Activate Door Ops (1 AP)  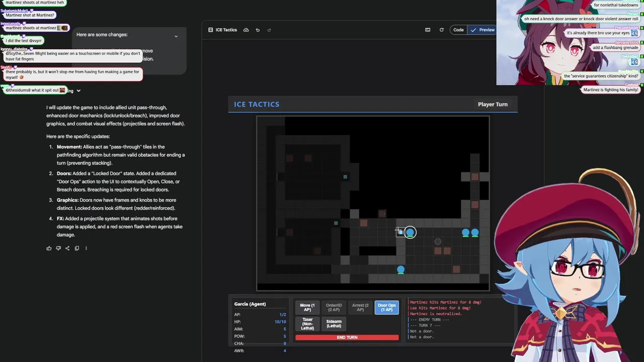point(387,307)
